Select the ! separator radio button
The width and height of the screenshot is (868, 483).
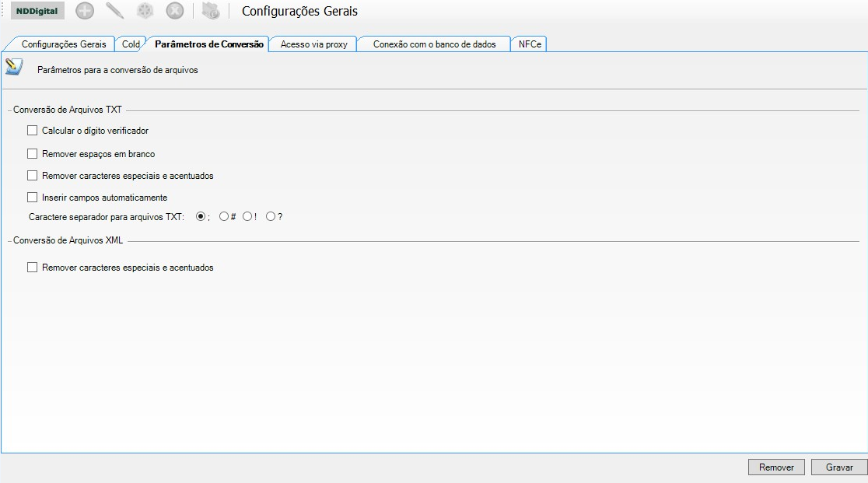247,216
